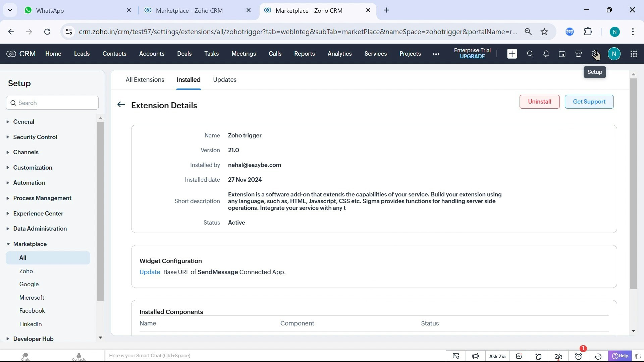Open the calendar icon in header
The width and height of the screenshot is (644, 362).
click(x=562, y=54)
